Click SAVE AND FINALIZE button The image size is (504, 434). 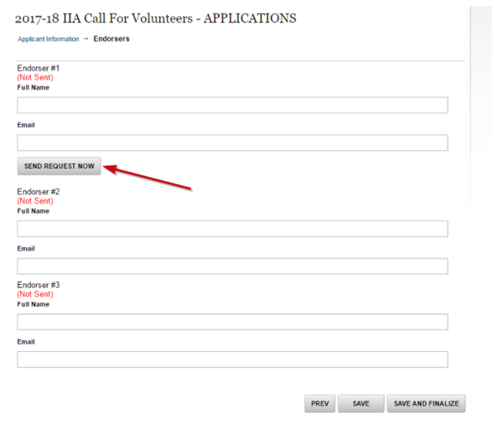coord(426,403)
